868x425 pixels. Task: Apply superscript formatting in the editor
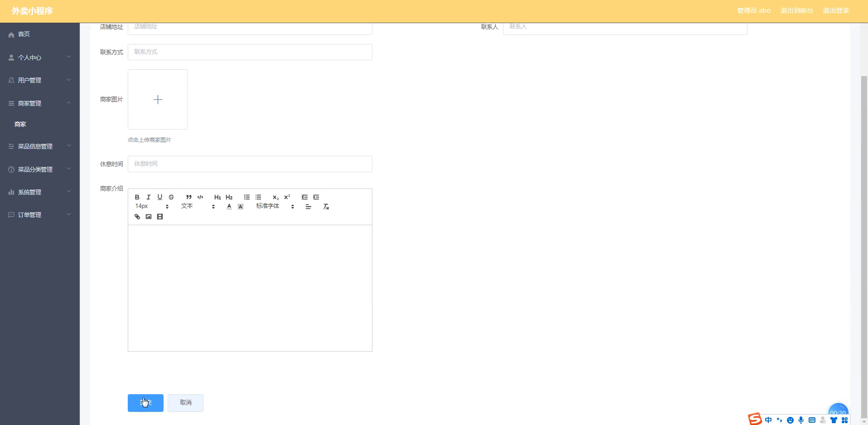click(287, 197)
